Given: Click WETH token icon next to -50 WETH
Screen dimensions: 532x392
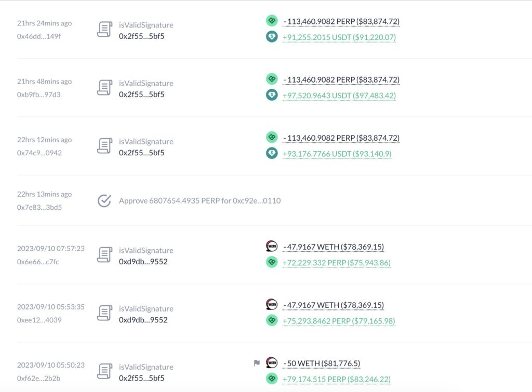Looking at the screenshot, I should tap(272, 363).
